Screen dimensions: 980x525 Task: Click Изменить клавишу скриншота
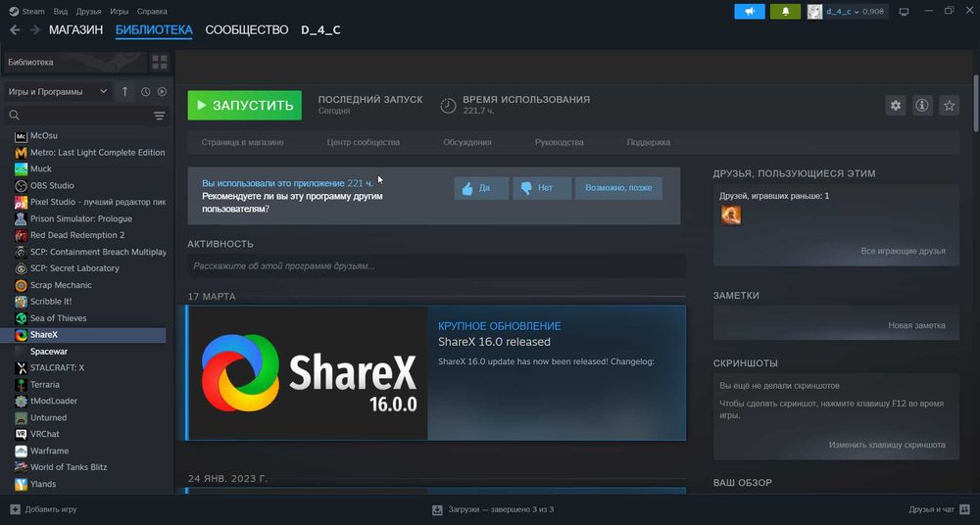click(887, 445)
